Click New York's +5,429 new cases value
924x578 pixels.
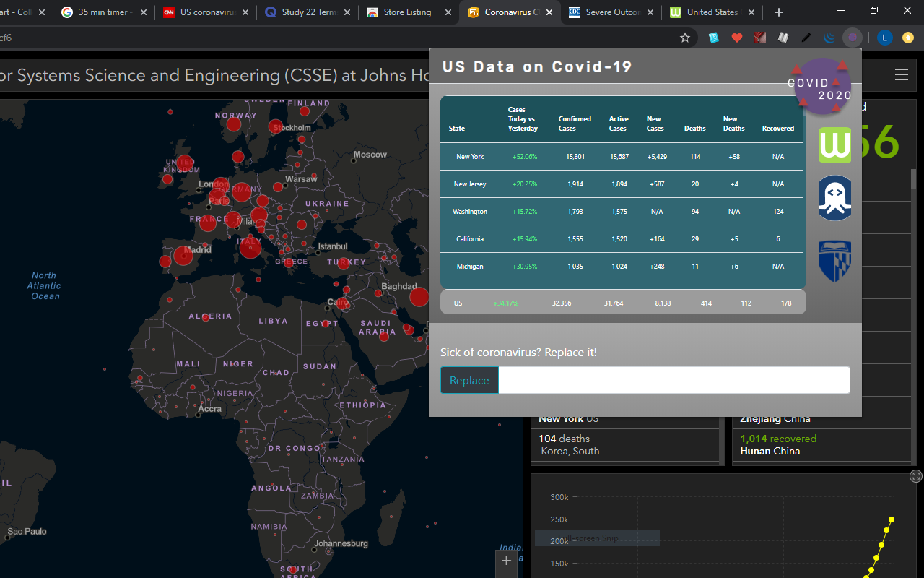657,157
